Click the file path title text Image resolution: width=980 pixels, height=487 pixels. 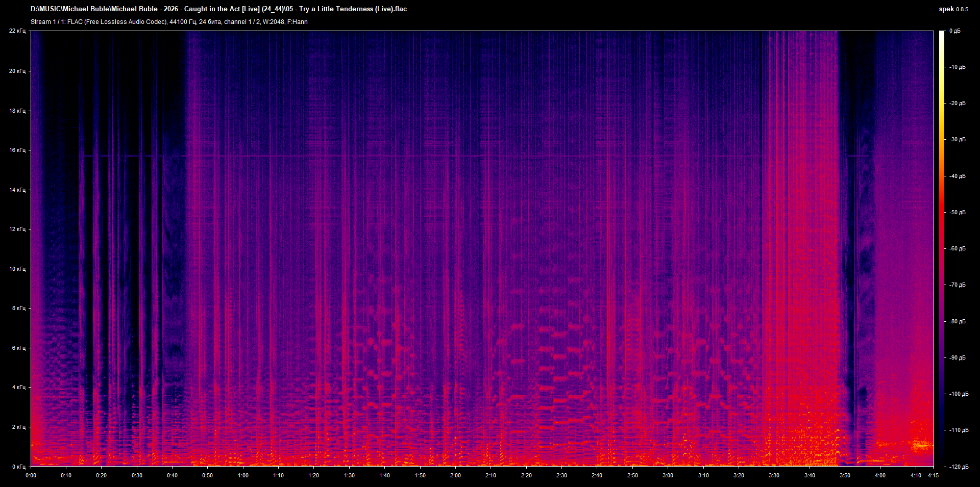[x=218, y=9]
